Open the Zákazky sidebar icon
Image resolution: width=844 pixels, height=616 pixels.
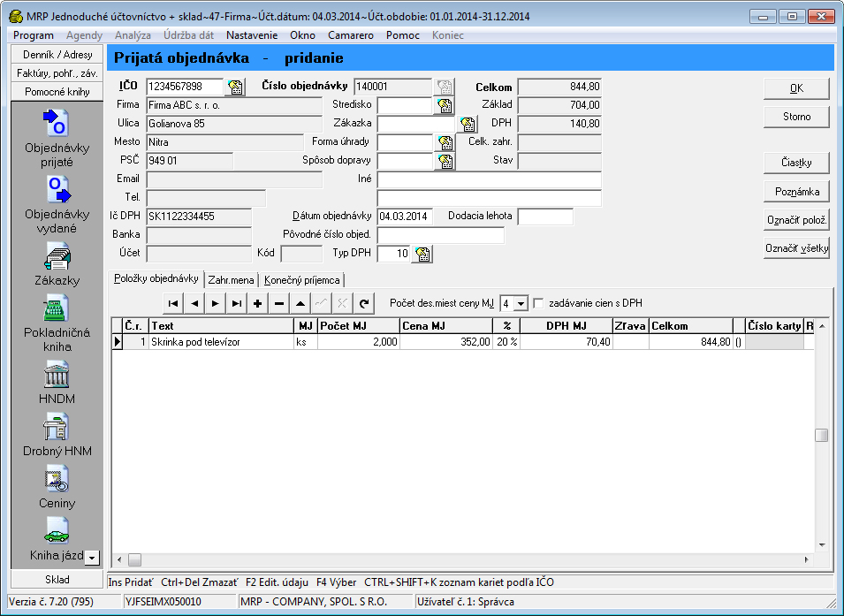pos(57,255)
